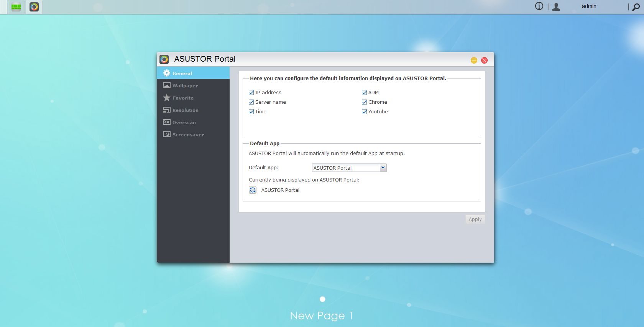644x327 pixels.
Task: Toggle the ADM checkbox
Action: 364,92
